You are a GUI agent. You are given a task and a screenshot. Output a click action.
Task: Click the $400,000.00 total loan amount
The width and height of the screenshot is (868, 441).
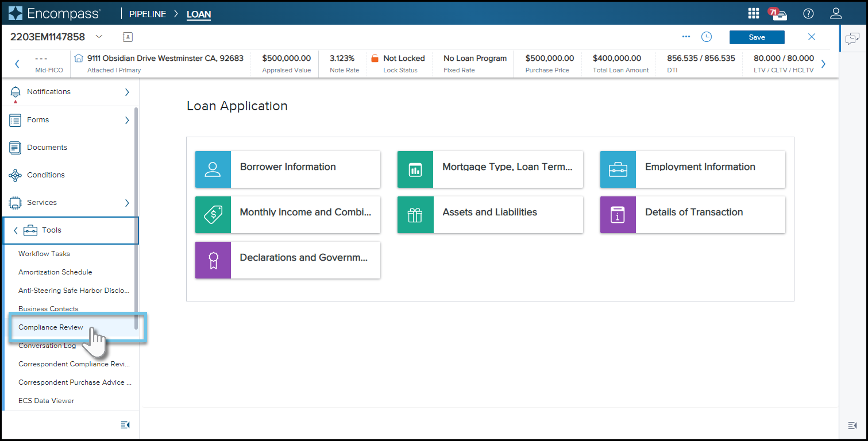pyautogui.click(x=617, y=59)
